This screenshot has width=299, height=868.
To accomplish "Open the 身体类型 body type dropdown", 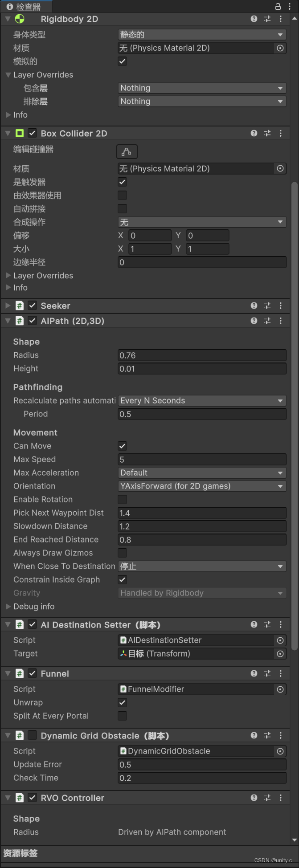I will click(x=201, y=34).
